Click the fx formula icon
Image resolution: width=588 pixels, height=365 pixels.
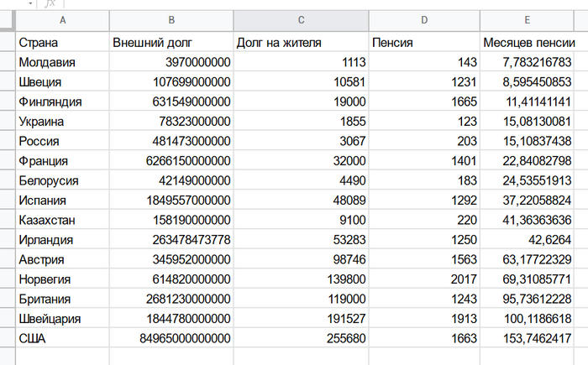pos(50,3)
